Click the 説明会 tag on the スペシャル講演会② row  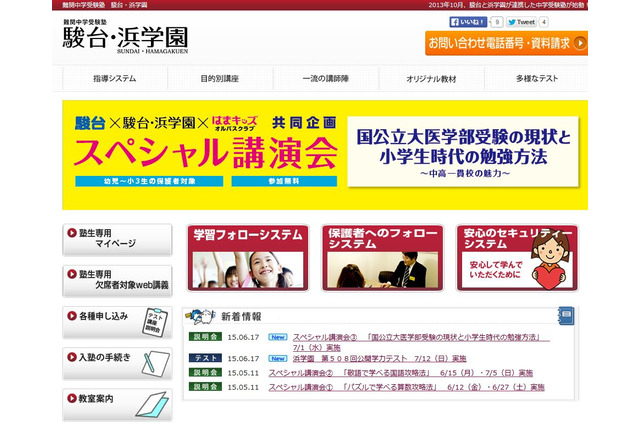coord(205,372)
